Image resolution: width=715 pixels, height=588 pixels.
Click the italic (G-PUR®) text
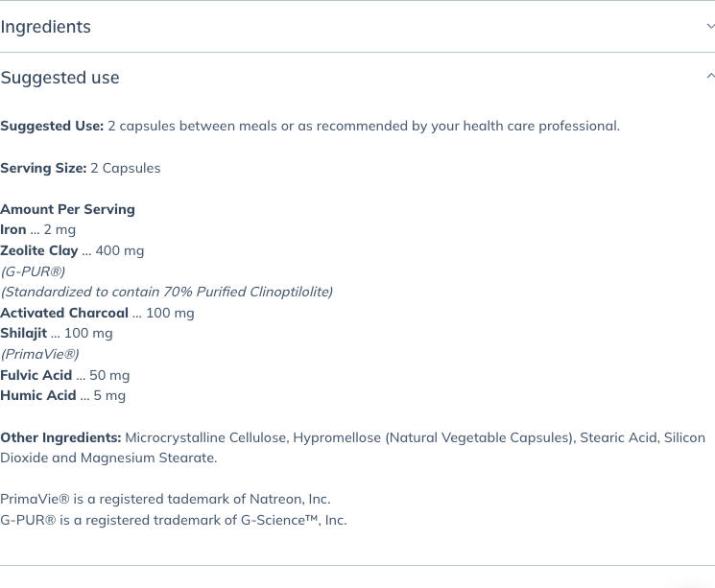tap(33, 271)
